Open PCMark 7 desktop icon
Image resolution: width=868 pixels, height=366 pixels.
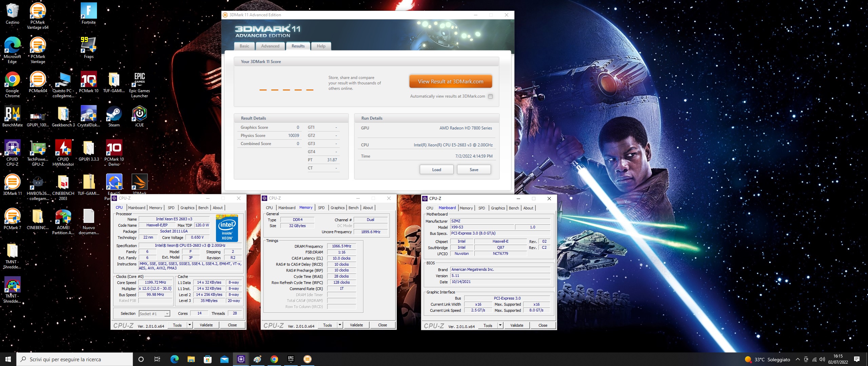pos(12,219)
